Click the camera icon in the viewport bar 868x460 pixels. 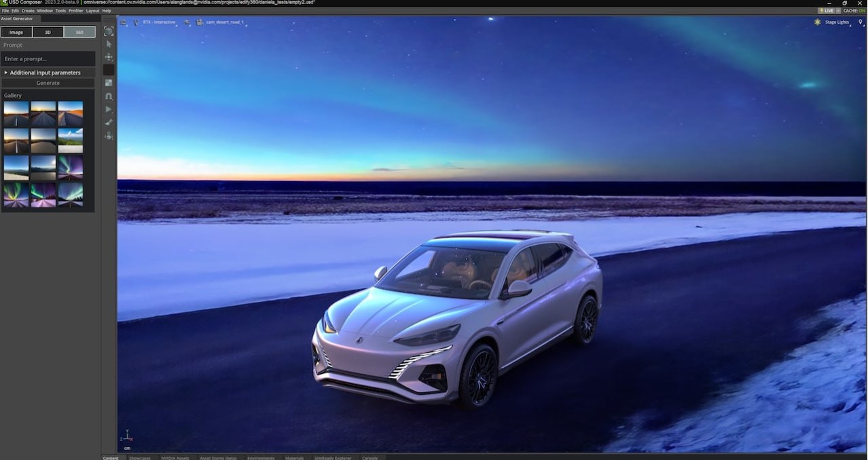click(200, 22)
